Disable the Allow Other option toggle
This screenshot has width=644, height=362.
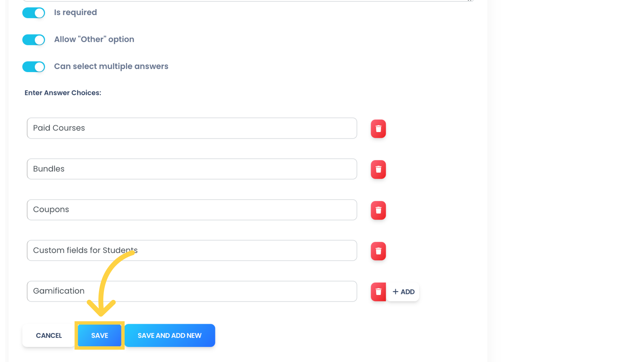coord(34,39)
